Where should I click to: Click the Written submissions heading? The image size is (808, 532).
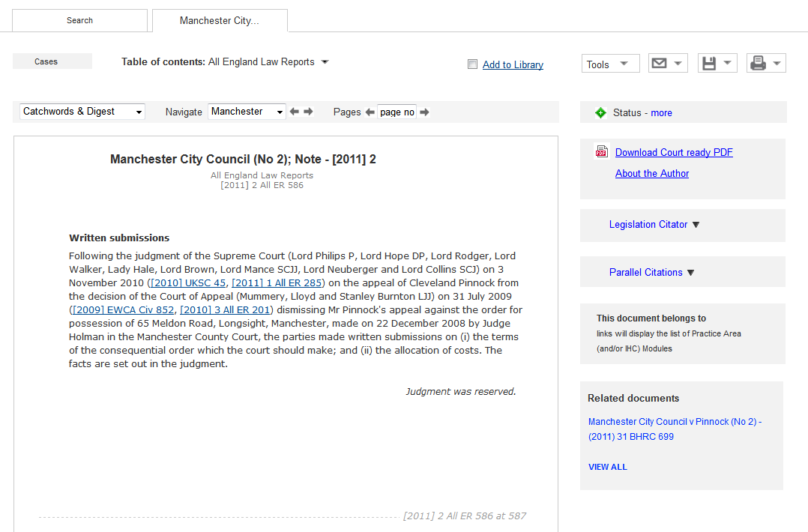pyautogui.click(x=119, y=238)
